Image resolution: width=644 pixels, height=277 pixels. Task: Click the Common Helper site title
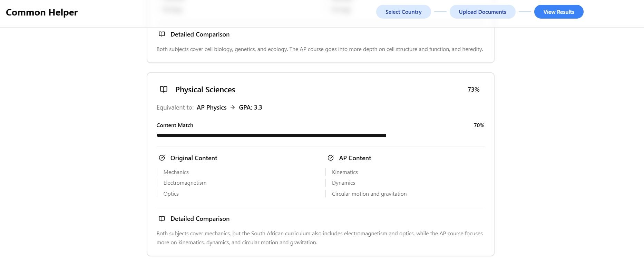coord(42,12)
